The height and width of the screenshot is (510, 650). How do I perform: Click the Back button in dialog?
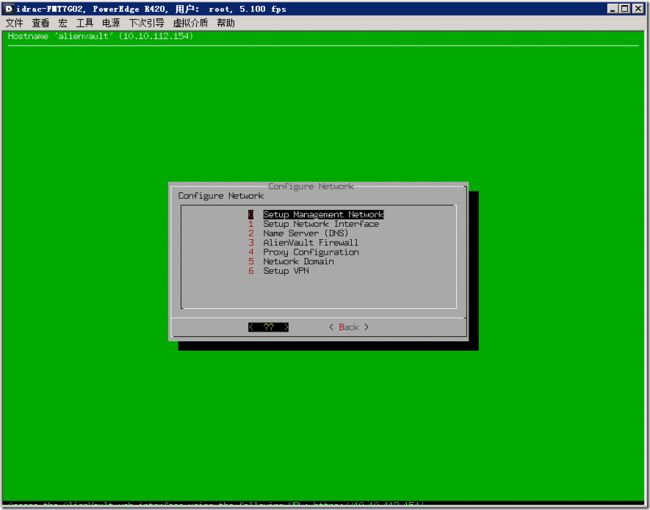click(x=349, y=327)
